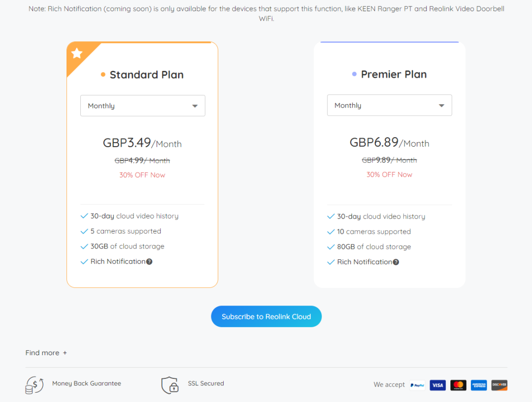Click the American Express card icon
The height and width of the screenshot is (402, 532).
479,385
